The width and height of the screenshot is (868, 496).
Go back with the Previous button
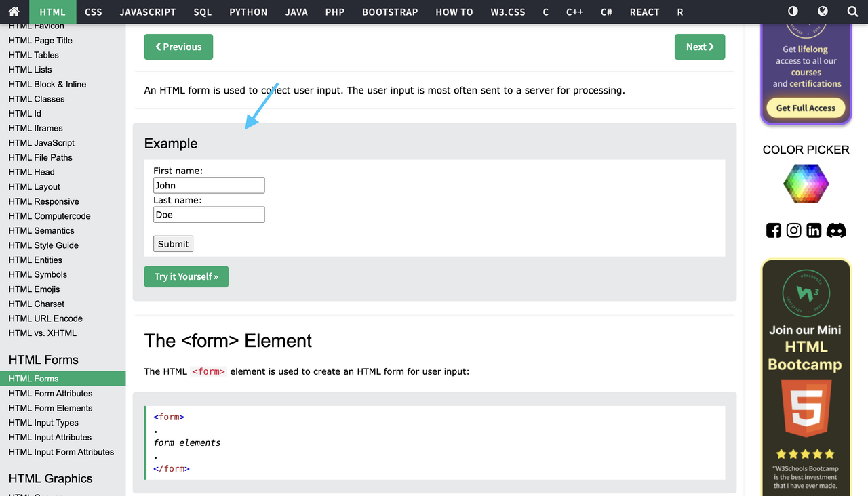point(178,47)
